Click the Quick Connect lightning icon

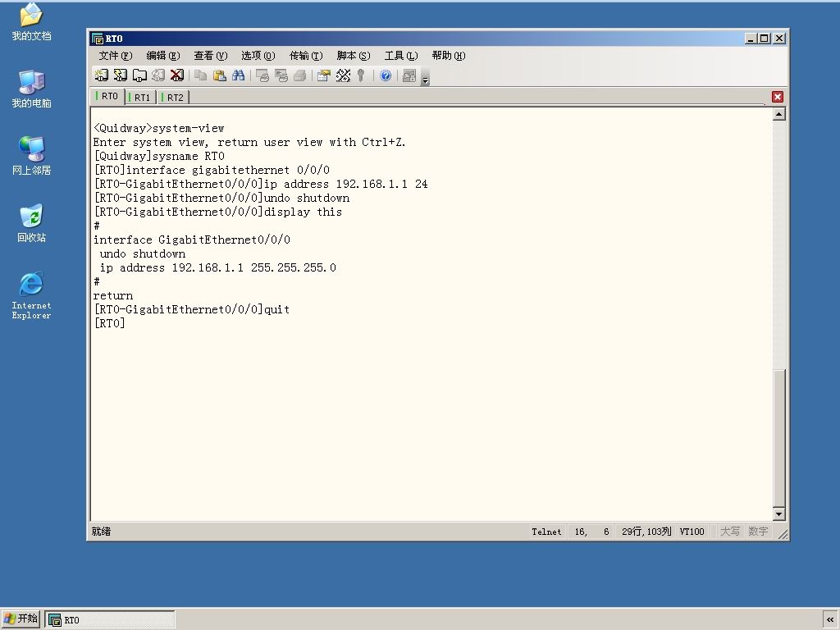(x=121, y=75)
